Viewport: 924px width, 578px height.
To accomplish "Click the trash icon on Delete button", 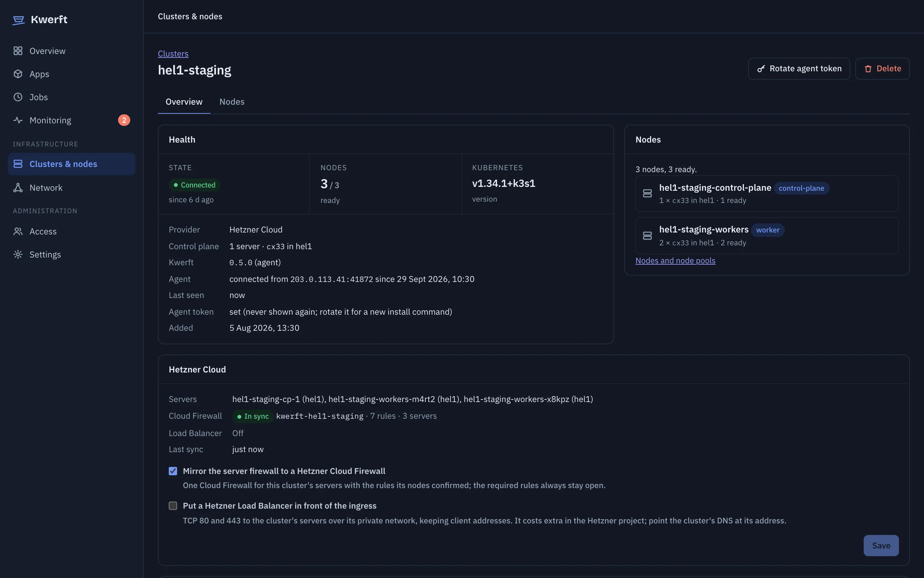I will 868,69.
